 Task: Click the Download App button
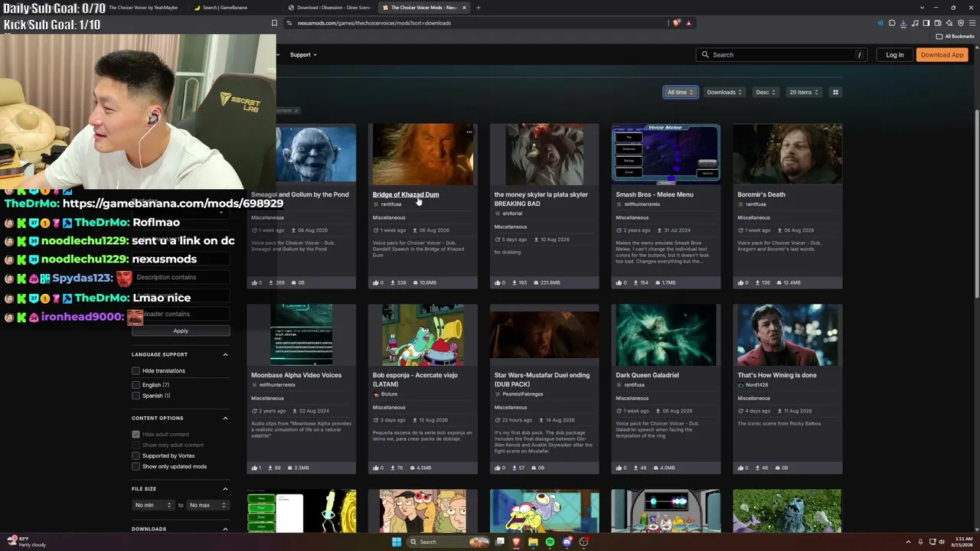click(x=942, y=54)
